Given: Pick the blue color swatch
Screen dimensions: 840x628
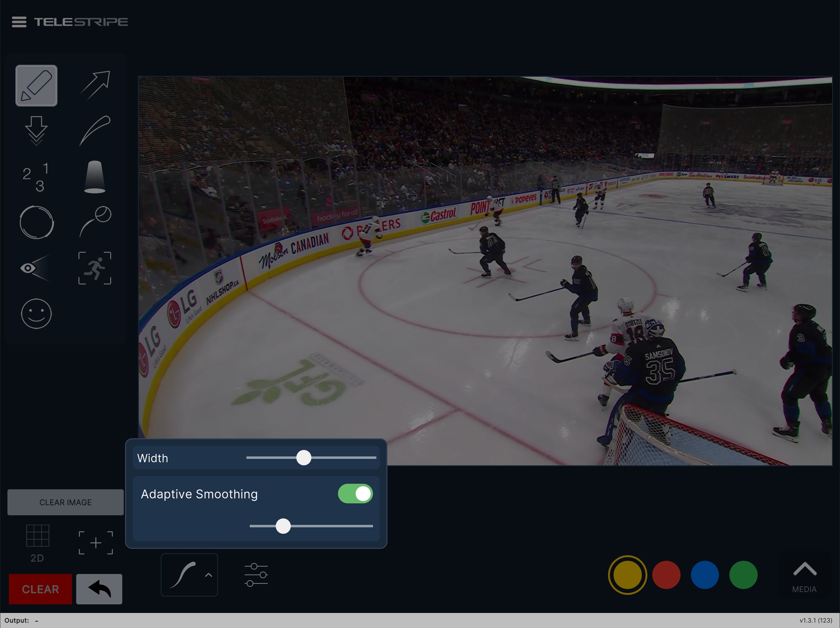Looking at the screenshot, I should (x=704, y=575).
